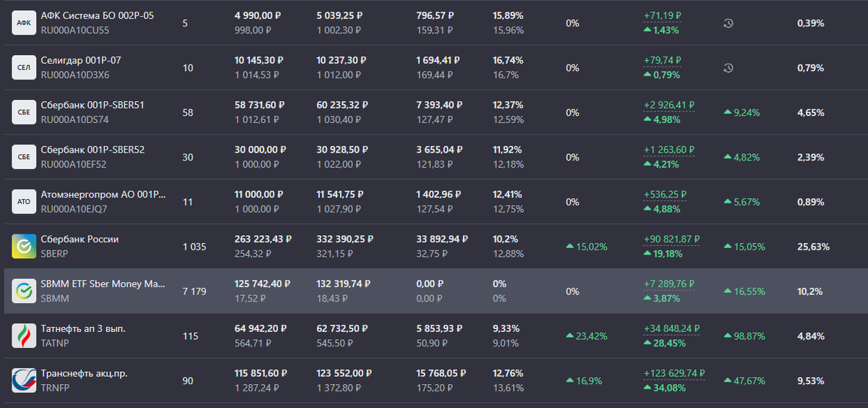868x408 pixels.
Task: Click 23,42% change in Татнефть row
Action: coord(587,336)
